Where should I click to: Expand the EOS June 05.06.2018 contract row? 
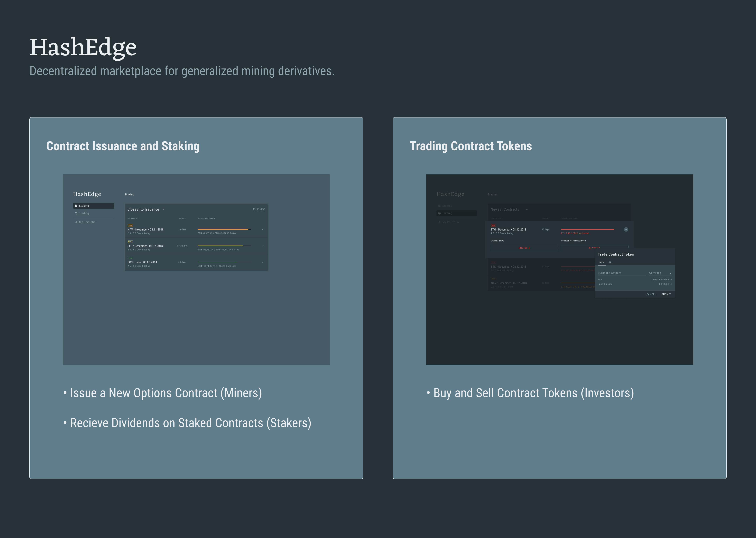pos(262,262)
